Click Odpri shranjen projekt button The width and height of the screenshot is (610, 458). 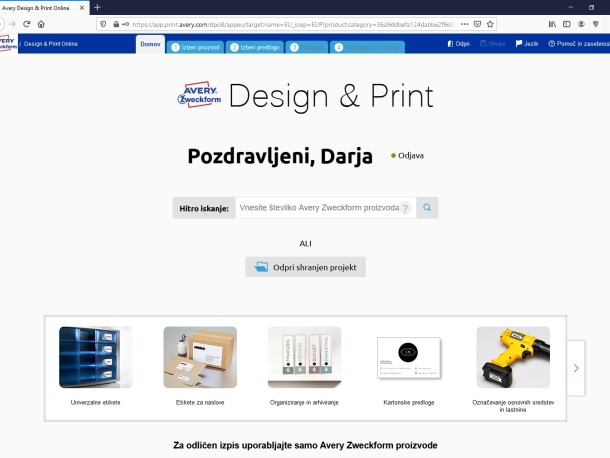[306, 267]
